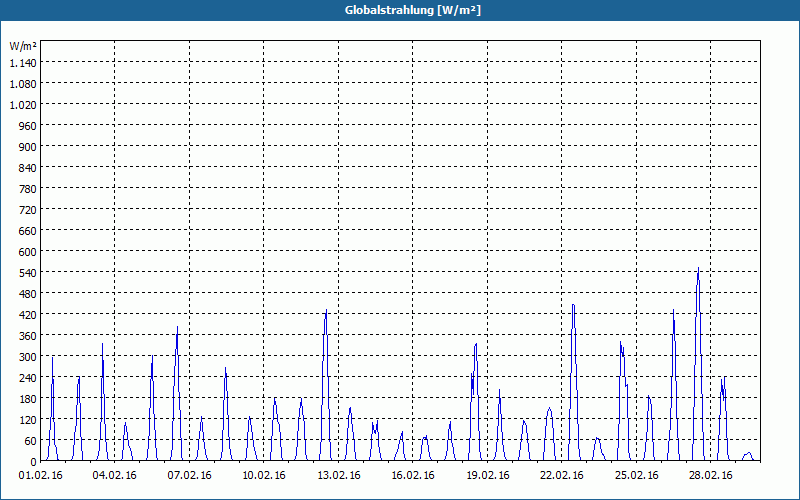Click the 120 y-axis value
800x500 pixels.
pos(28,420)
